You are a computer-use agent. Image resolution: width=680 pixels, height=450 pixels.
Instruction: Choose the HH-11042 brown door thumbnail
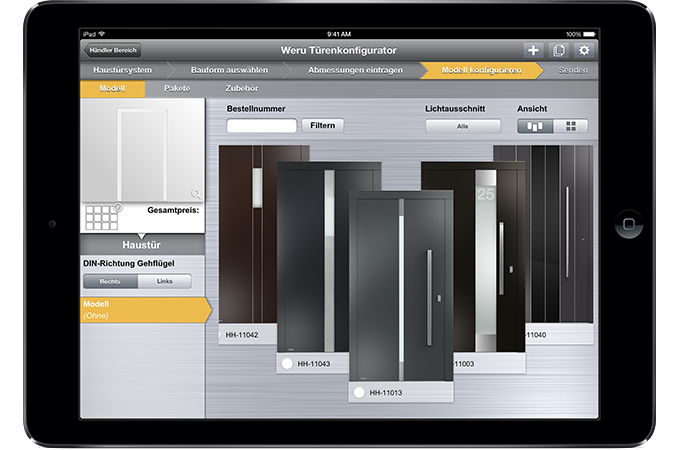(248, 234)
